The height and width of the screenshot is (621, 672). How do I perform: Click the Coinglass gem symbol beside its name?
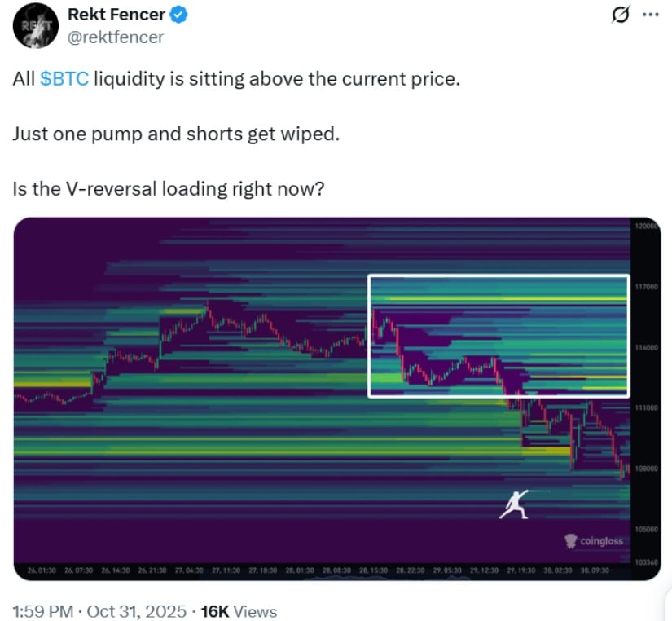tap(570, 540)
